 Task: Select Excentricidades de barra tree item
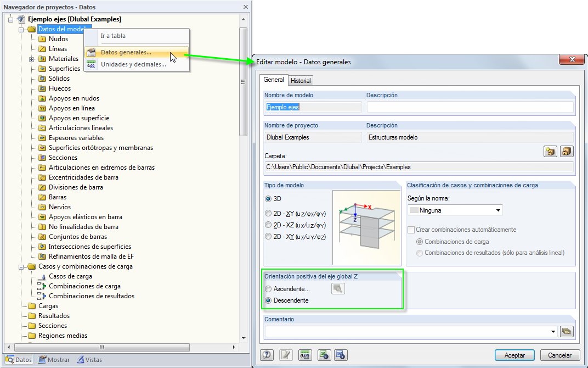(x=83, y=177)
